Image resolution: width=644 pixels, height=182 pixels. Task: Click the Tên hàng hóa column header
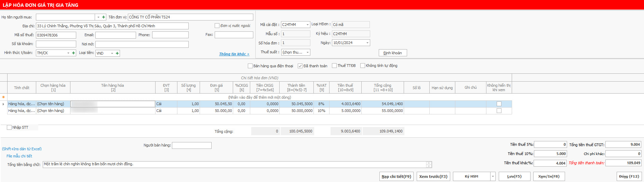112,87
